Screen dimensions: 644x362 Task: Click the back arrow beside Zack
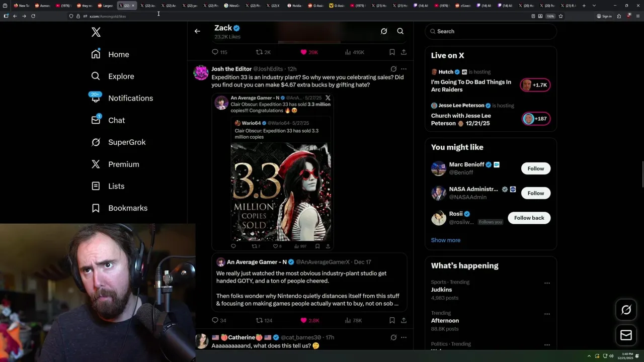coord(197,31)
